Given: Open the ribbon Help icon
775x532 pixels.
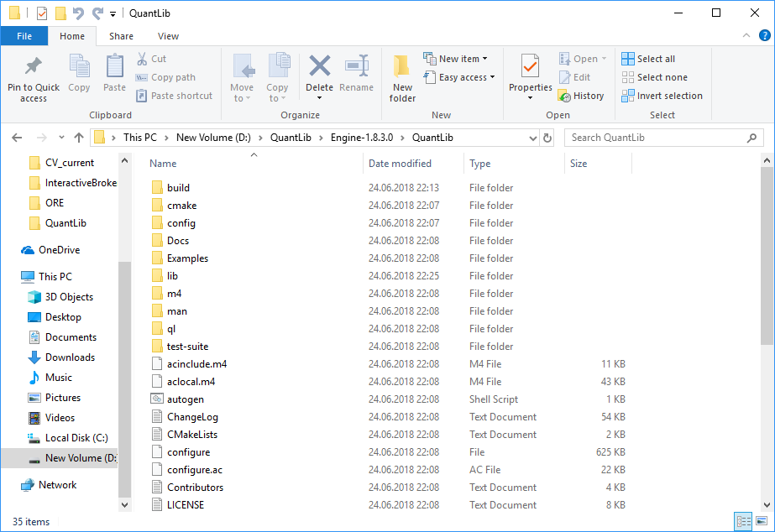Looking at the screenshot, I should 764,36.
